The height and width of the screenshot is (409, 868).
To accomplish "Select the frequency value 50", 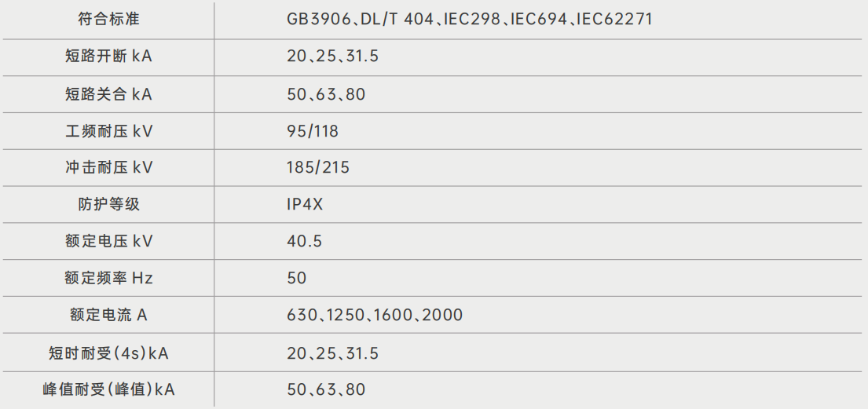I will point(297,279).
